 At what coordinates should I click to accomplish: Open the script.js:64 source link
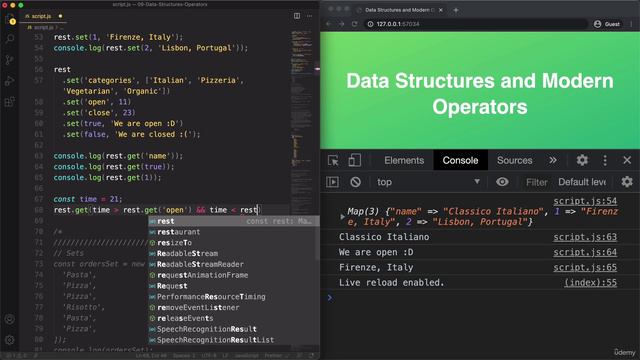click(585, 252)
